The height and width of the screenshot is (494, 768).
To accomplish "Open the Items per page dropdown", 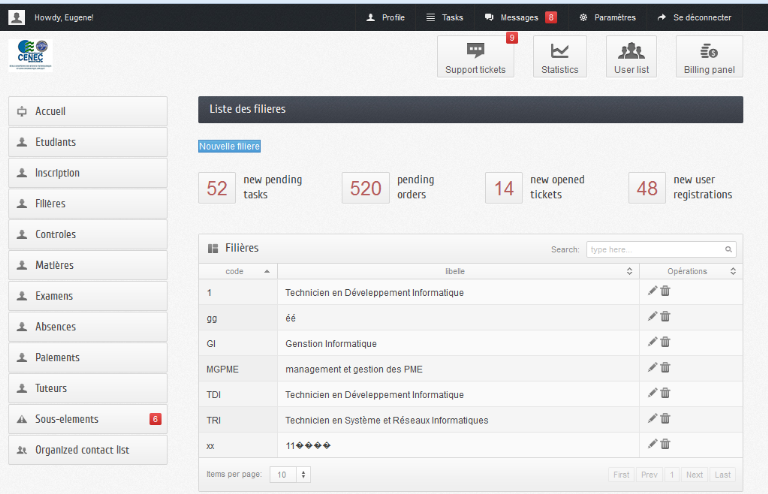I will pos(291,474).
